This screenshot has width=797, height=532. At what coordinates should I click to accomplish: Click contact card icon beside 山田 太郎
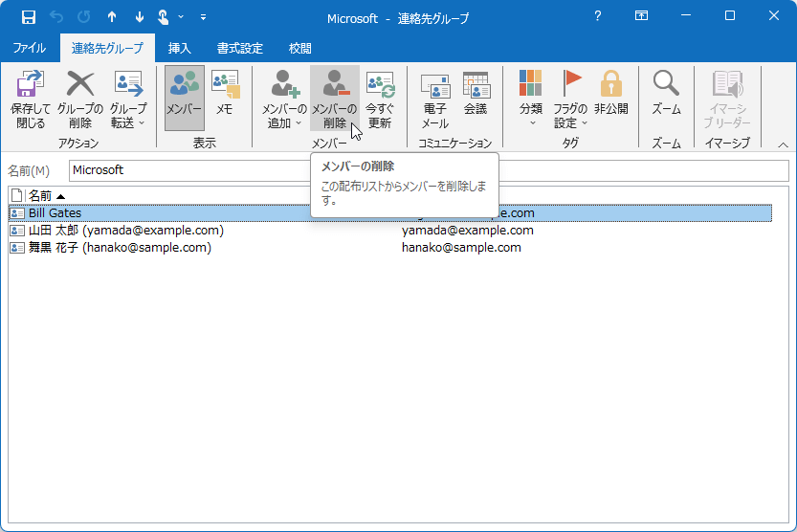(17, 231)
